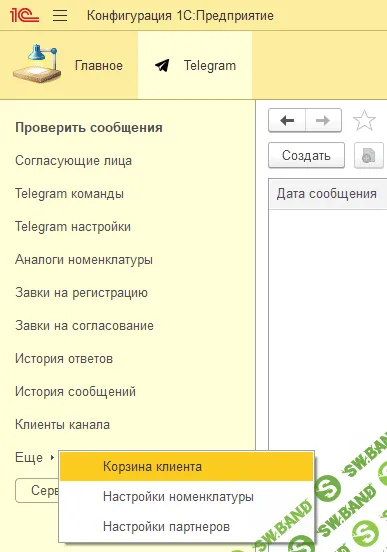387x552 pixels.
Task: Click the Дата сообщения column header
Action: click(x=327, y=194)
